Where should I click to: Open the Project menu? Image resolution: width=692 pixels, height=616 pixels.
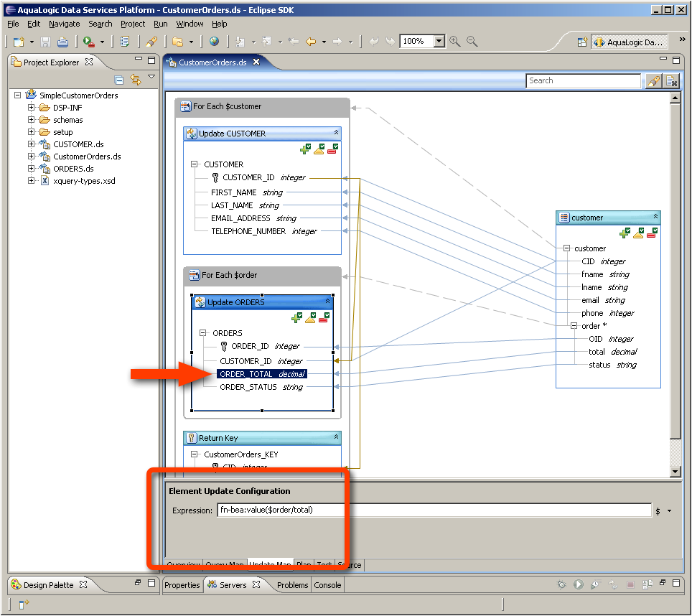pyautogui.click(x=133, y=24)
